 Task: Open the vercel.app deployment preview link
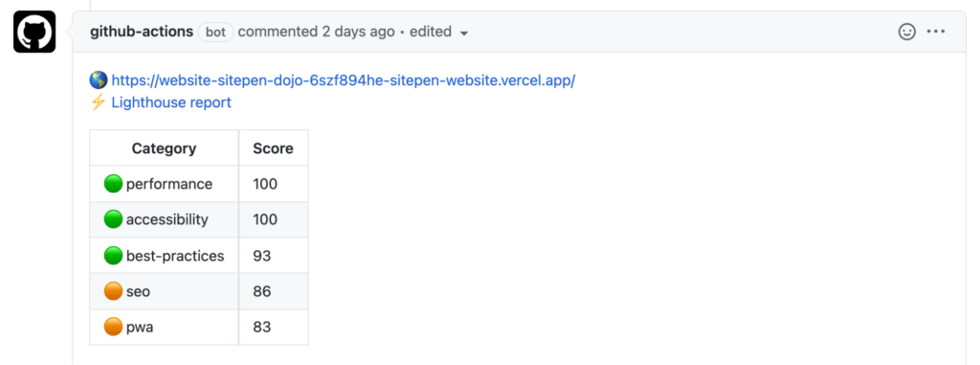click(344, 80)
